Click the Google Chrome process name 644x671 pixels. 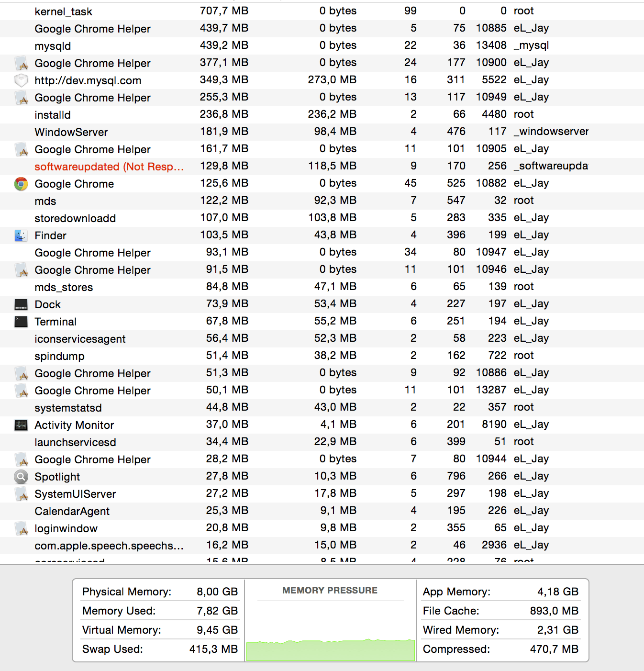point(74,184)
